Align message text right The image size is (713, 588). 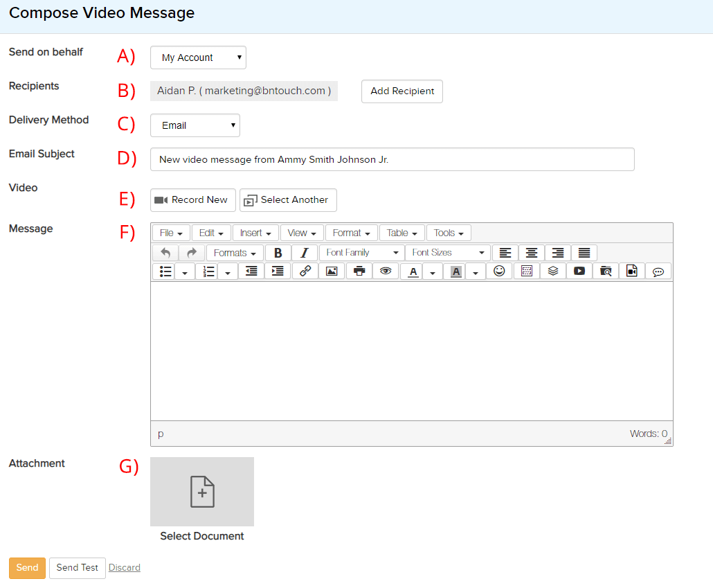coord(558,253)
